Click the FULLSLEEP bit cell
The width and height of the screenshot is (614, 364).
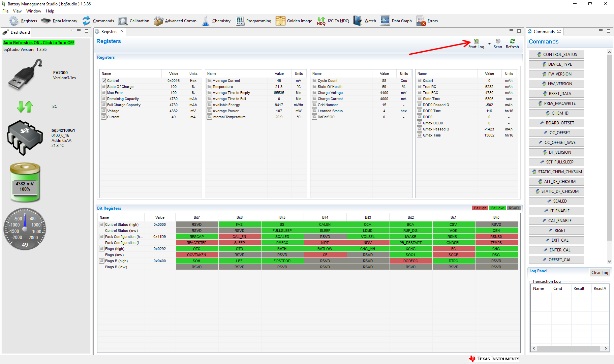[x=282, y=231]
